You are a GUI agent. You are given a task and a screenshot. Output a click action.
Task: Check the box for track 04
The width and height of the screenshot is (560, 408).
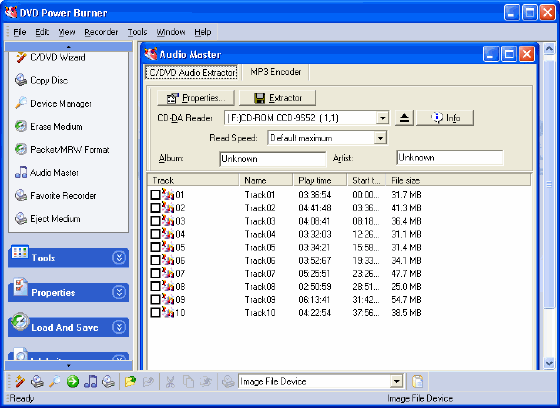155,234
